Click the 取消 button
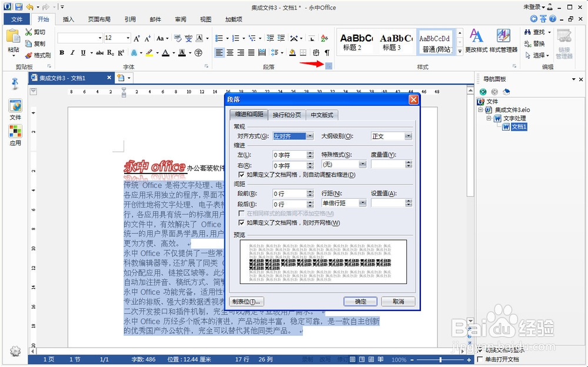Screen dimensions: 588x367 [x=398, y=301]
